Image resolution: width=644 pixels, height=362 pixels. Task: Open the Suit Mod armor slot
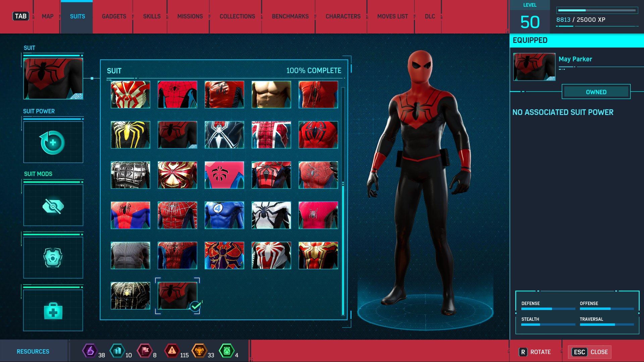pos(53,257)
